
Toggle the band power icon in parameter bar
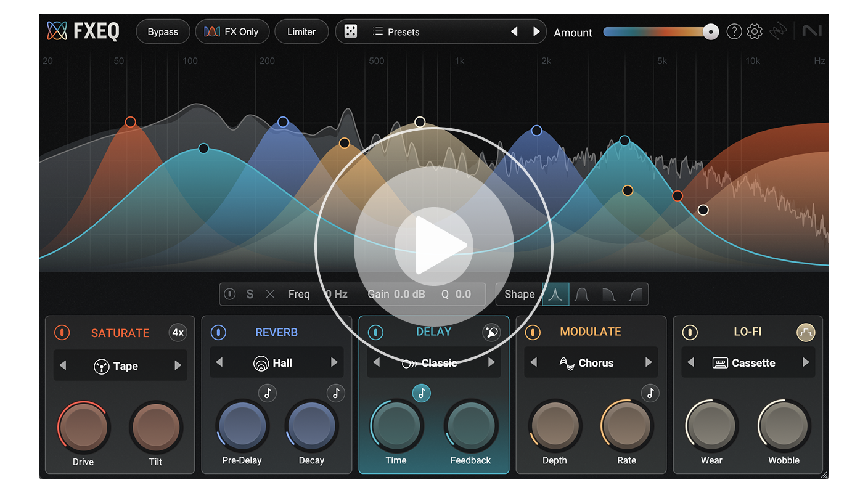coord(229,295)
